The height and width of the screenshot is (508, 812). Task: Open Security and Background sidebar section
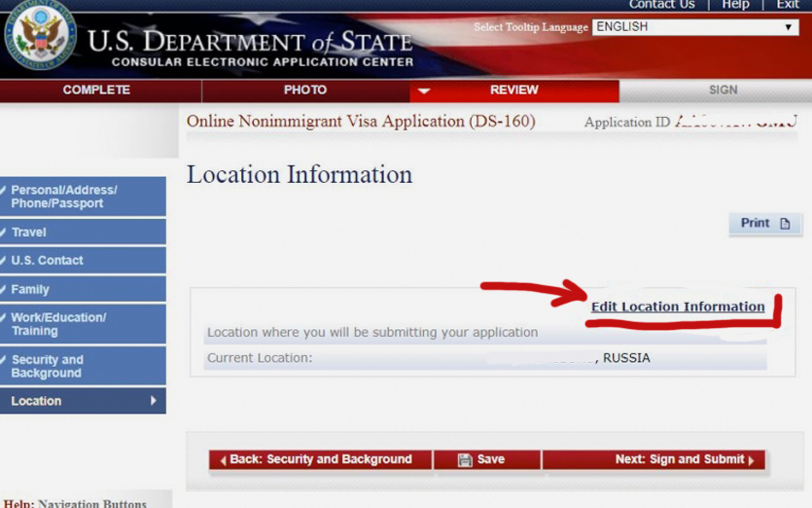83,366
